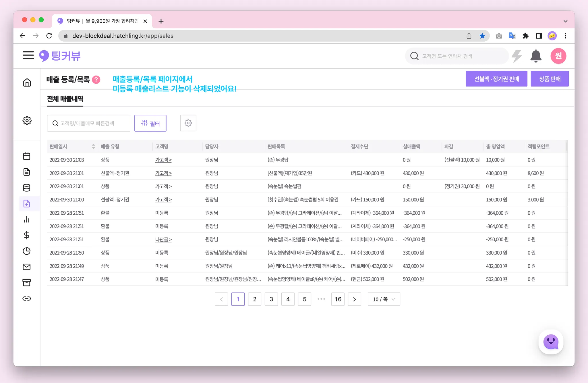Expand the 10 / 쪽 page size dropdown
The width and height of the screenshot is (588, 383).
click(384, 299)
